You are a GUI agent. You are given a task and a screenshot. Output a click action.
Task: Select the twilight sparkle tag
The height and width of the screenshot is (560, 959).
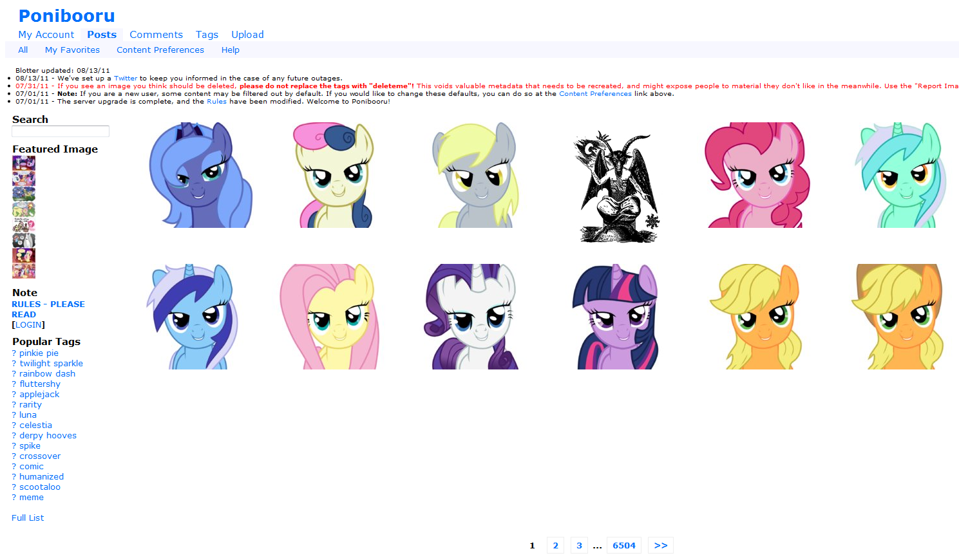(x=51, y=364)
